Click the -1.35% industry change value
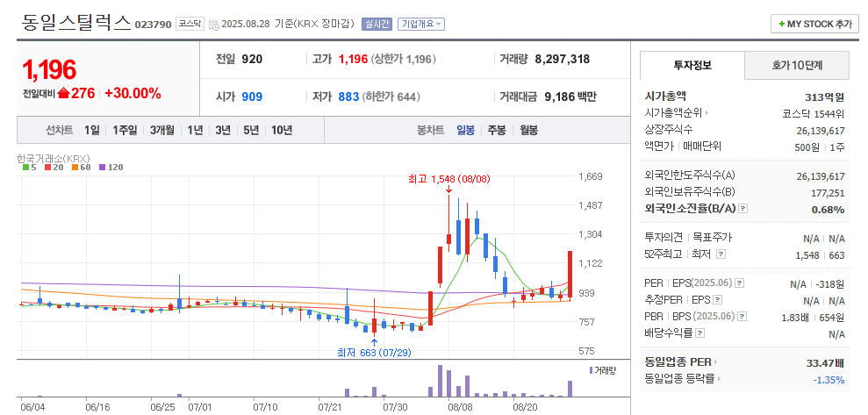 click(829, 380)
